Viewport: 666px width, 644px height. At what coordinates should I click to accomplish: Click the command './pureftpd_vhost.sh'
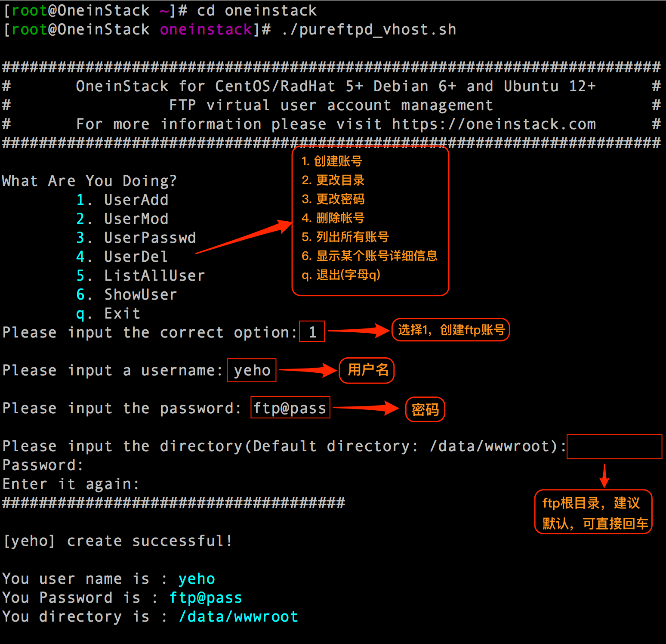(369, 30)
